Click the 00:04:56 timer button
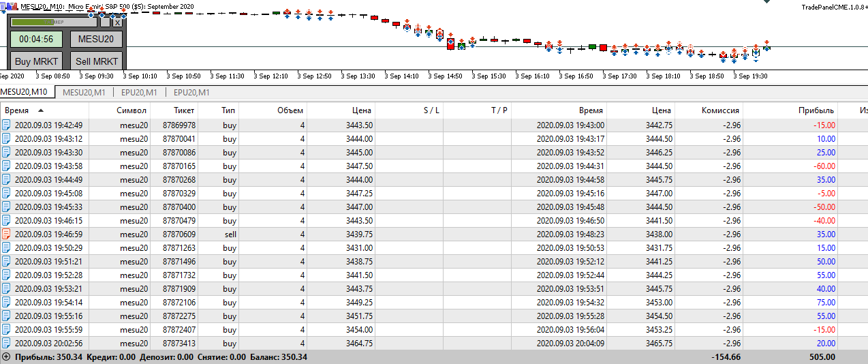868x364 pixels. [x=37, y=39]
